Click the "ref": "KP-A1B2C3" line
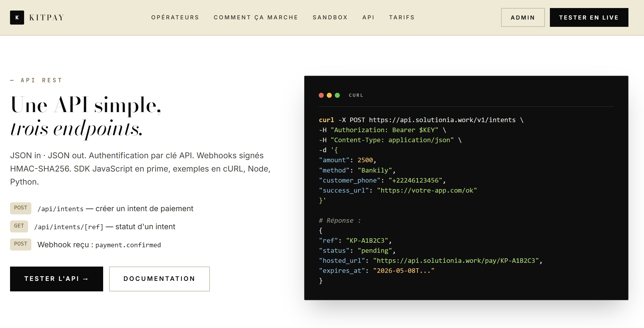644x328 pixels. pos(355,240)
